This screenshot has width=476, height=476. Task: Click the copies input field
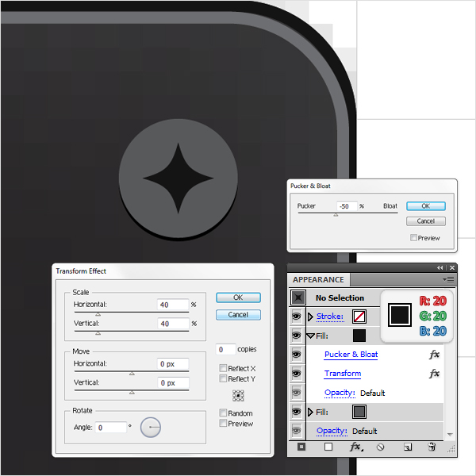[x=225, y=349]
